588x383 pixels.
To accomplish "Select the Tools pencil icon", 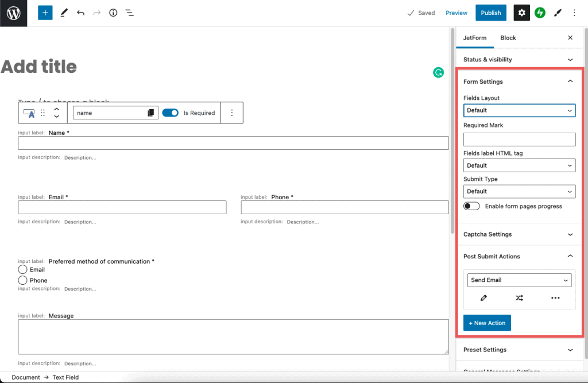I will (64, 13).
